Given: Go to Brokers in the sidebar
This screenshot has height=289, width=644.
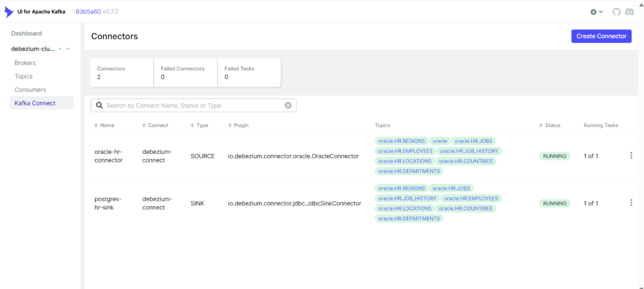Looking at the screenshot, I should coord(25,63).
